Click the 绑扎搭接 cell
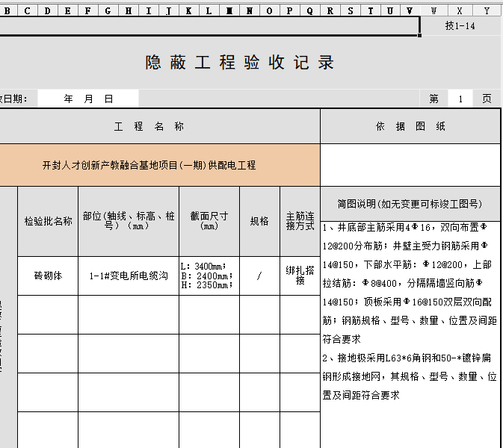This screenshot has height=448, width=503. tap(300, 276)
